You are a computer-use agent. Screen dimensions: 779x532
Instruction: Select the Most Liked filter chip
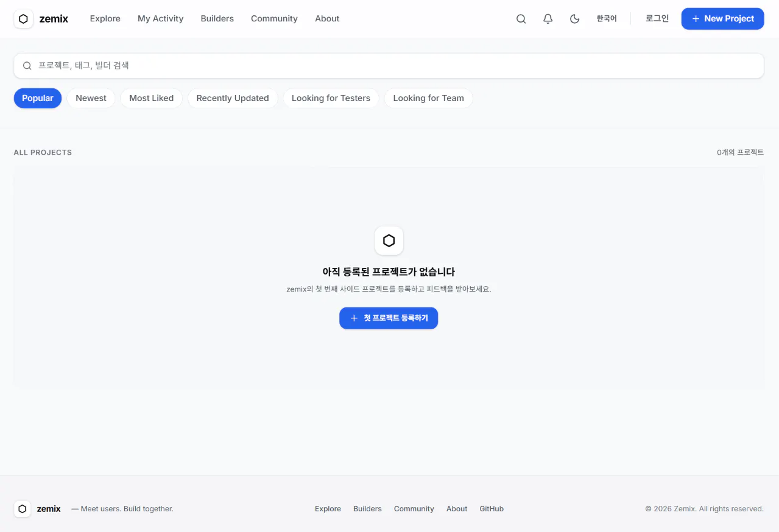pyautogui.click(x=152, y=98)
